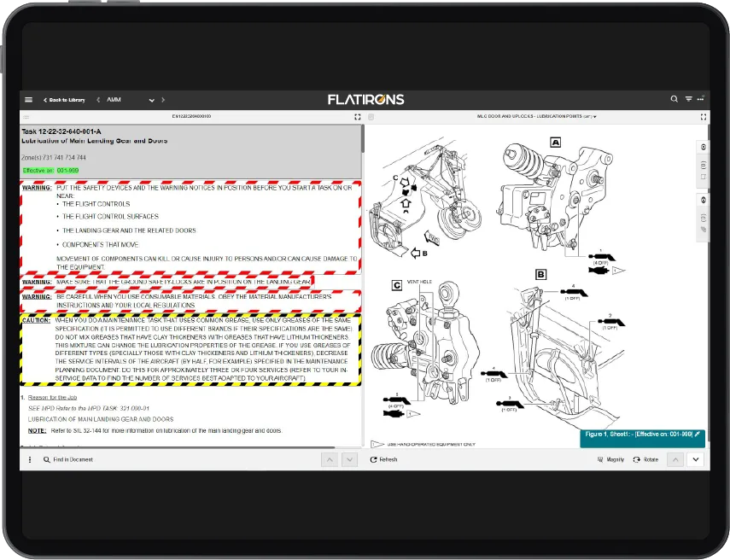Click the square icon on right sidebar

pos(704,177)
